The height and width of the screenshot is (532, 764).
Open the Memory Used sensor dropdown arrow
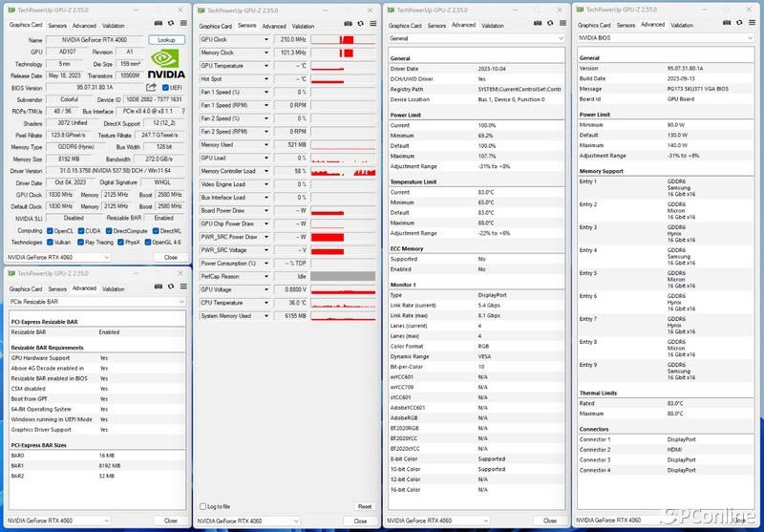click(266, 144)
